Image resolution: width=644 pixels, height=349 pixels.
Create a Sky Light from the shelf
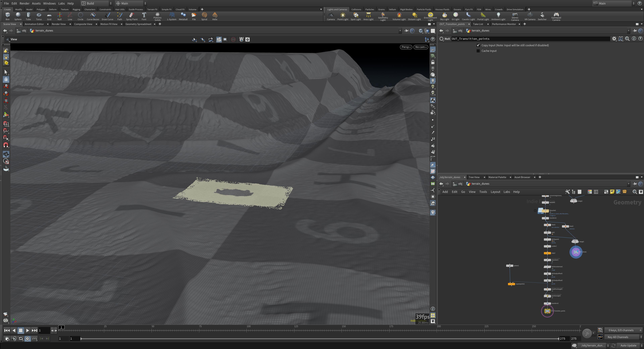444,16
